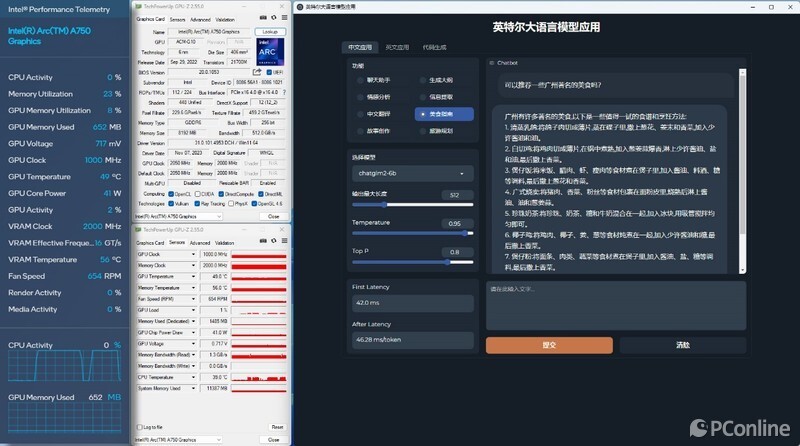The width and height of the screenshot is (800, 446).
Task: Toggle the DirectCompute checkbox
Action: (x=221, y=194)
